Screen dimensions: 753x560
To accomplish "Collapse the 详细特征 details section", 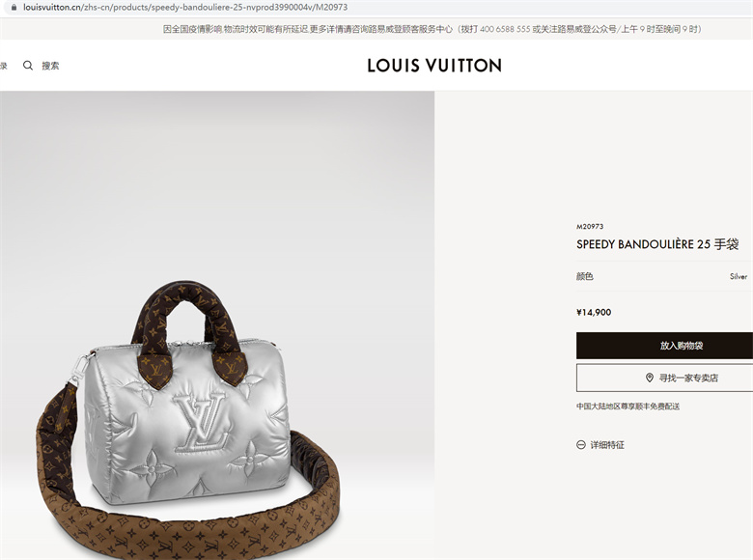I will [x=600, y=445].
